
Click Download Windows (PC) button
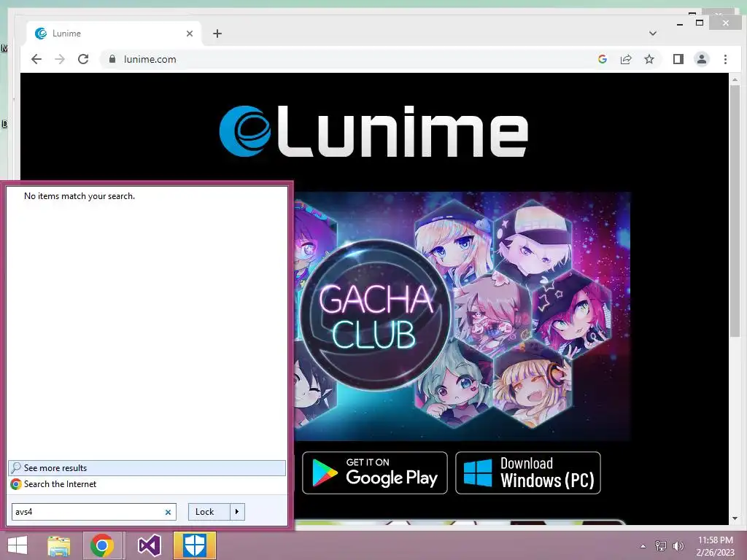528,472
